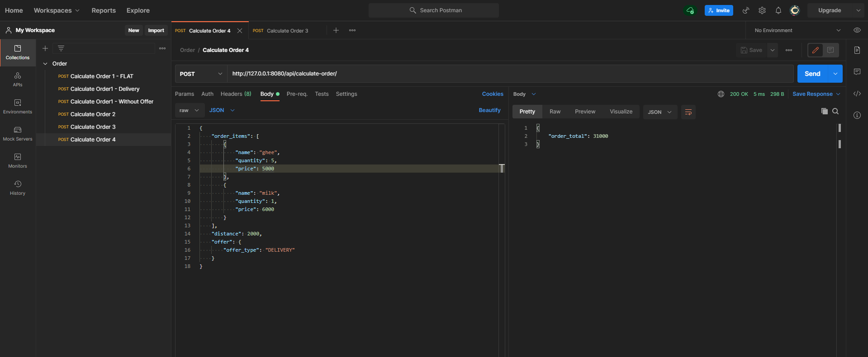Viewport: 868px width, 357px height.
Task: Click the response network globe icon
Action: pos(721,94)
